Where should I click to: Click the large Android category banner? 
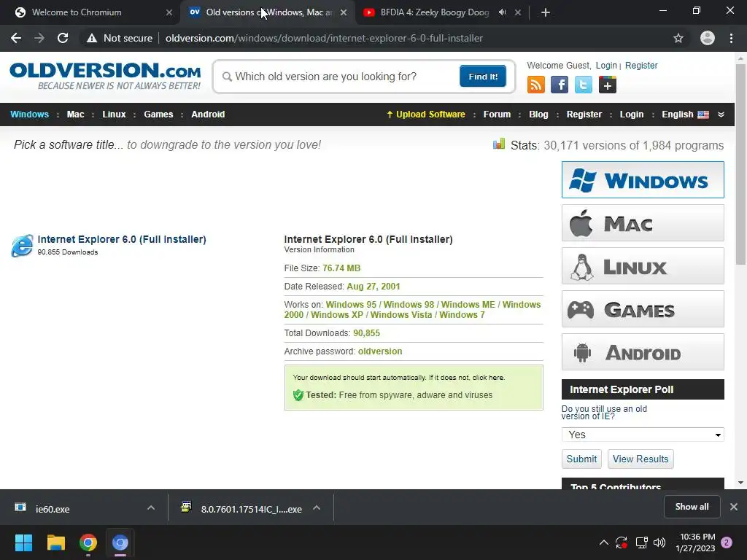click(643, 352)
